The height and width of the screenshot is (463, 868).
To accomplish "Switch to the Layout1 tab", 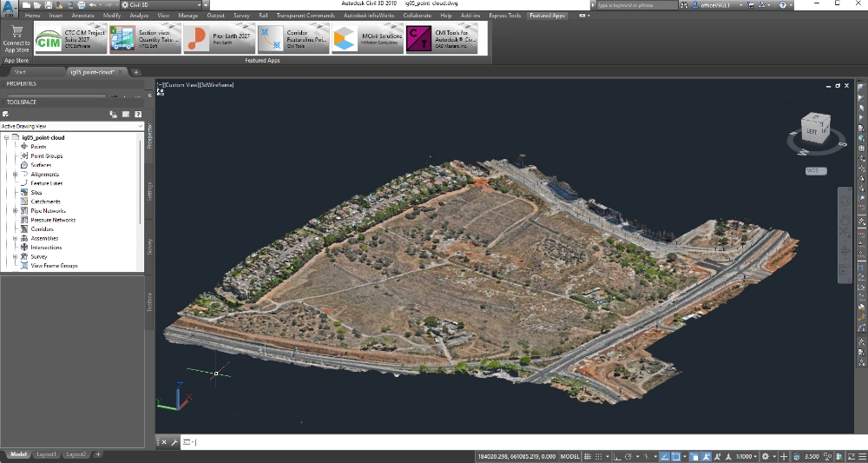I will coord(47,454).
